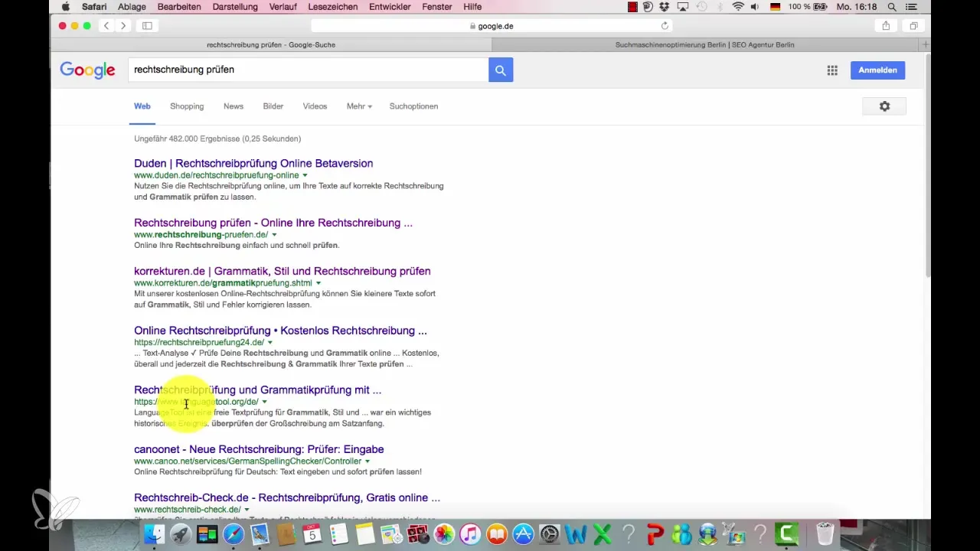The image size is (980, 551).
Task: Open Safari's share menu
Action: click(886, 25)
